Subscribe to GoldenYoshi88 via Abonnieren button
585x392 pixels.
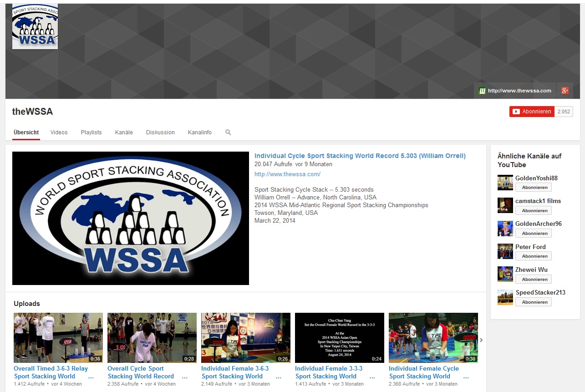point(534,188)
